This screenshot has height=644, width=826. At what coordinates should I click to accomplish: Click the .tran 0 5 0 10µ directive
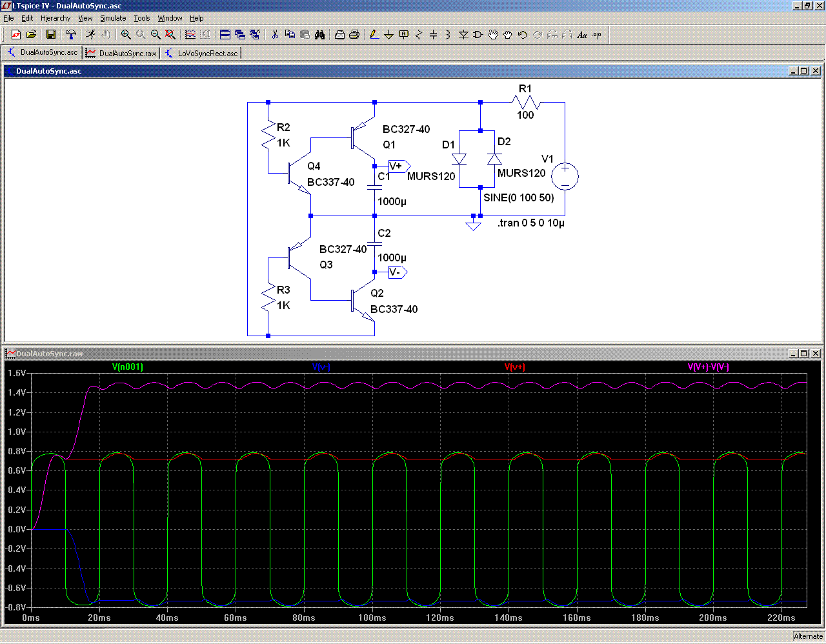click(x=530, y=223)
